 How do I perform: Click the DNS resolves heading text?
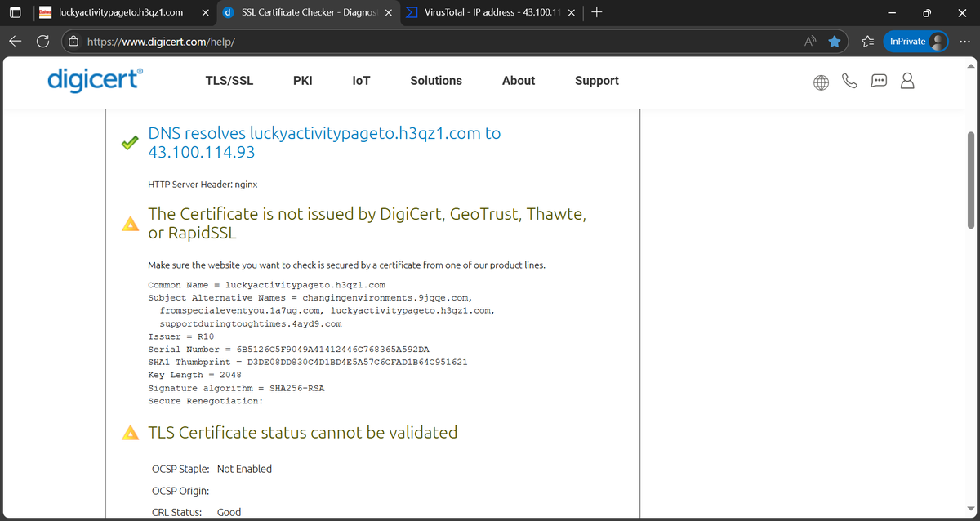[x=324, y=142]
